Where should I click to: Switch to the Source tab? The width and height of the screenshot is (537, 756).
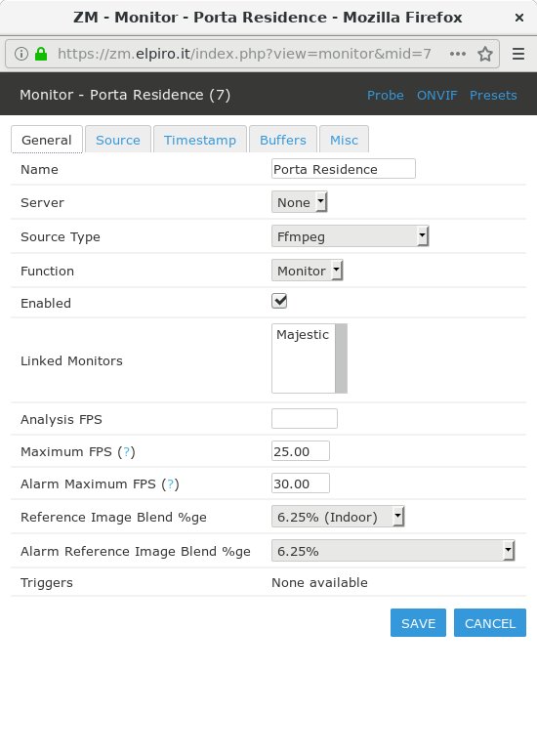[x=118, y=140]
